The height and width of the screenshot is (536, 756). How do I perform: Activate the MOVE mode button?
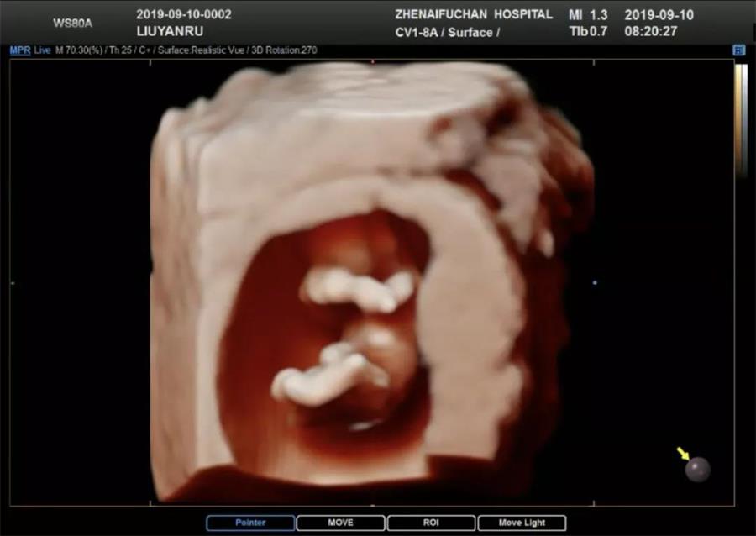tap(340, 523)
